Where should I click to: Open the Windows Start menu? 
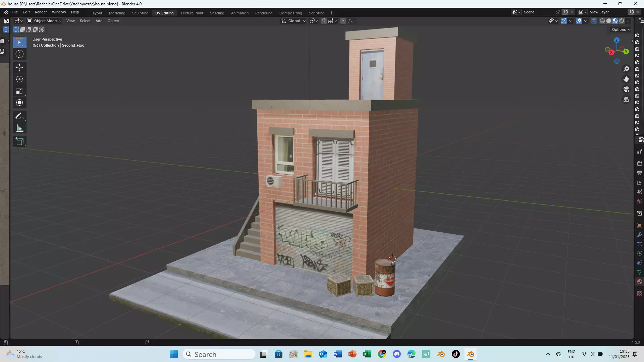pos(174,354)
